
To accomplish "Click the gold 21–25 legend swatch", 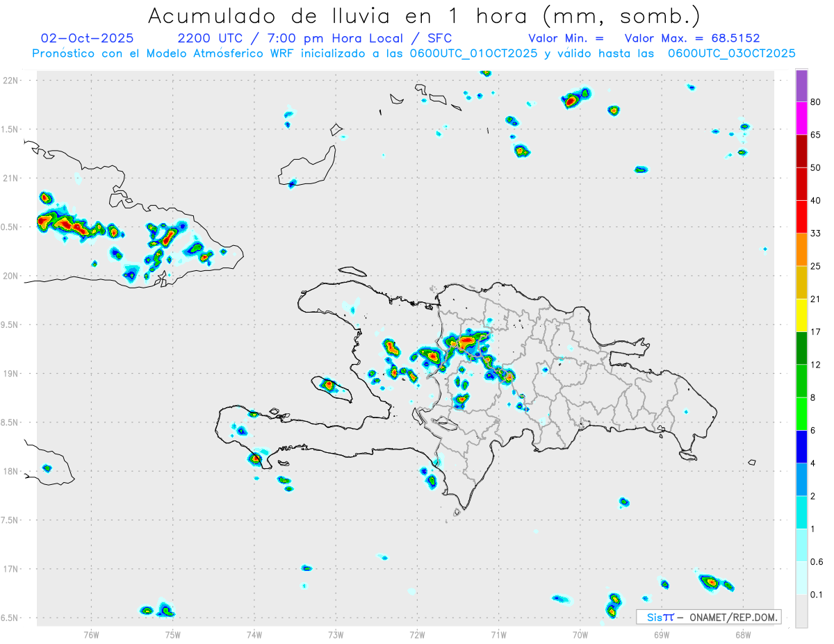I will (x=801, y=282).
